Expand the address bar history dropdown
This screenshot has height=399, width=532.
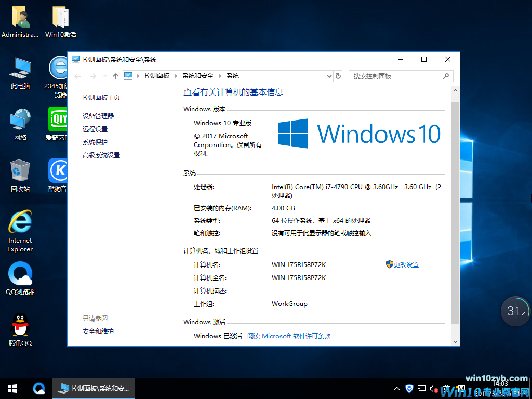tap(329, 76)
